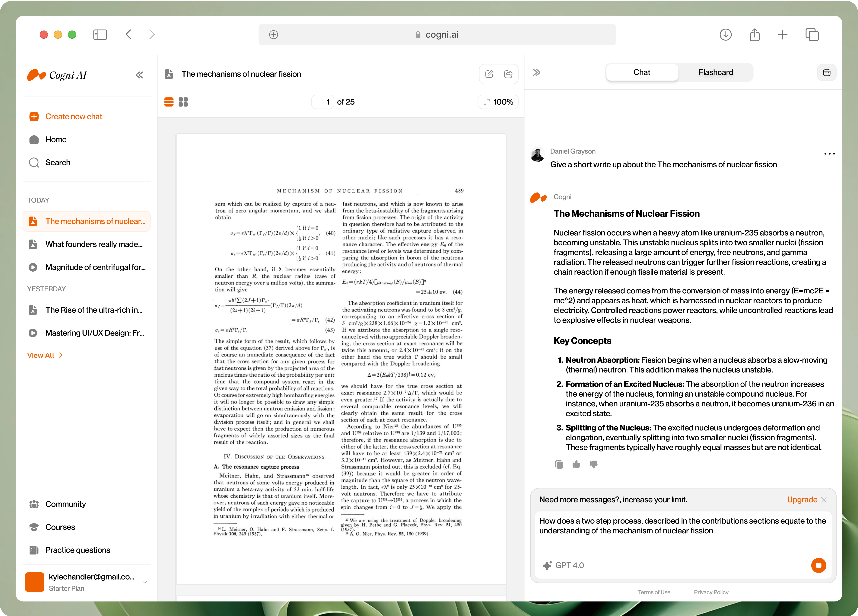The width and height of the screenshot is (858, 616).
Task: Open 'What founders really made...' chat
Action: click(87, 244)
